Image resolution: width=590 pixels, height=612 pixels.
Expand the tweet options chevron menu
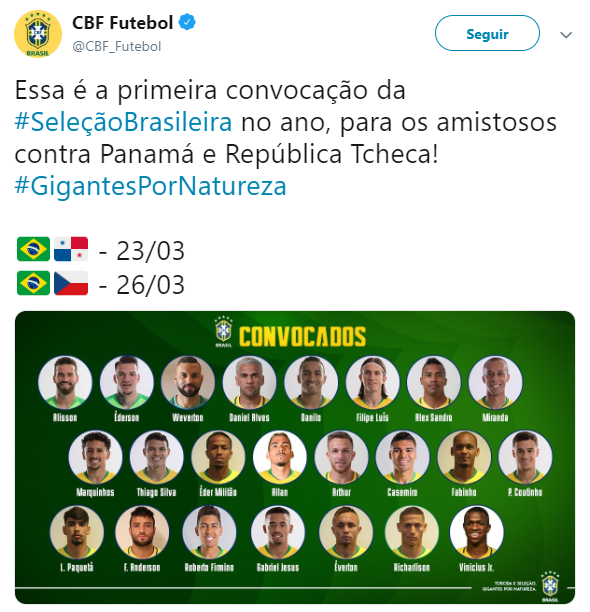(566, 35)
